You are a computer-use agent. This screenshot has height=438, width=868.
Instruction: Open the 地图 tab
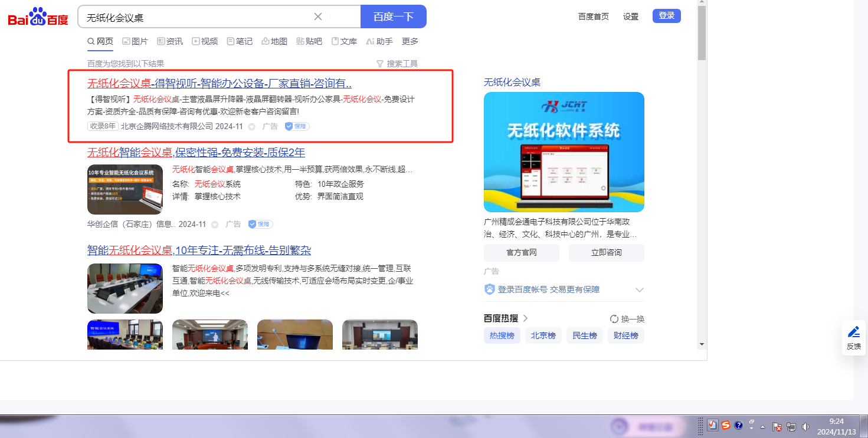[x=274, y=41]
